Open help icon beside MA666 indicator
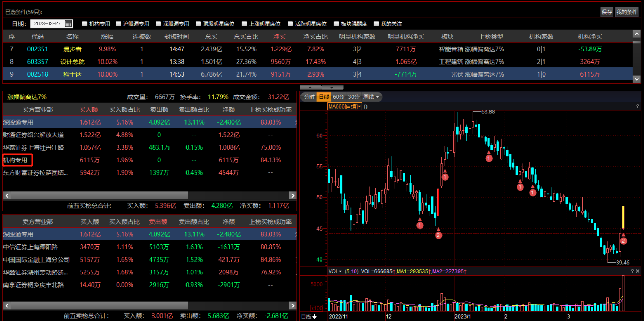Image resolution: width=644 pixels, height=321 pixels. 637,106
